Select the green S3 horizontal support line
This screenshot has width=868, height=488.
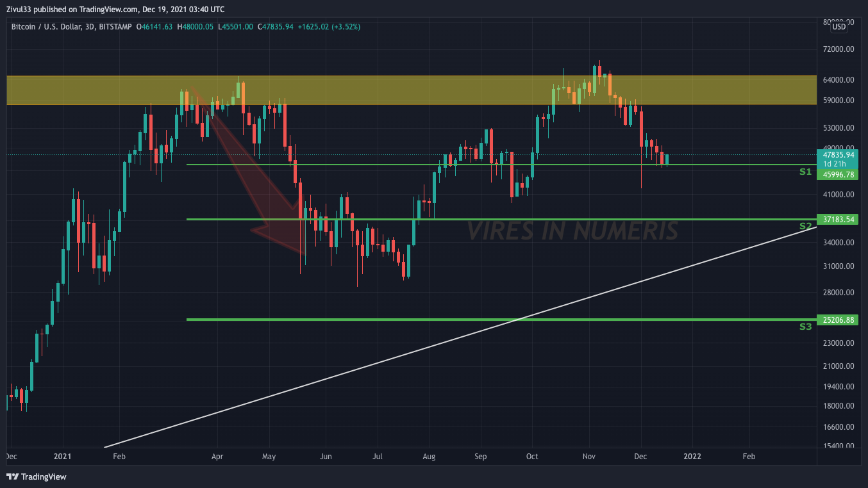pyautogui.click(x=502, y=319)
